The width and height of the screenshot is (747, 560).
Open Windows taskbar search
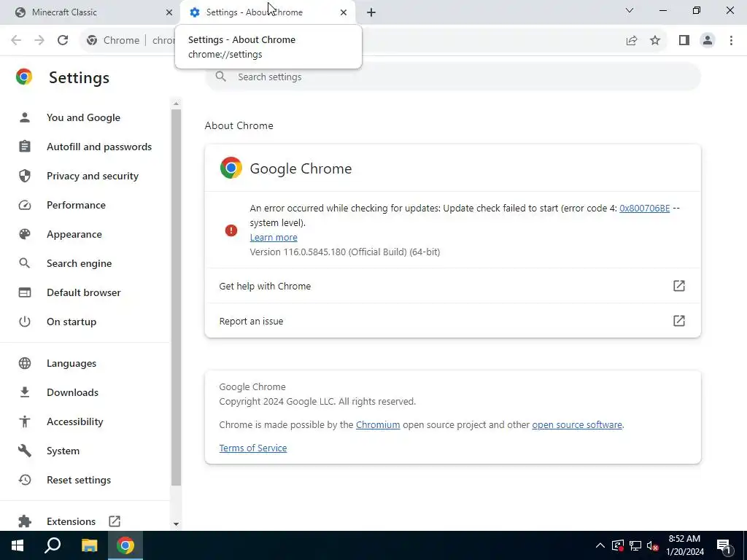53,545
